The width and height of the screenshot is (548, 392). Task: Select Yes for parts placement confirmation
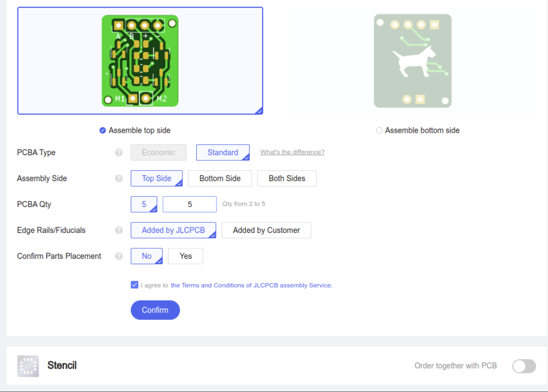[x=185, y=256]
